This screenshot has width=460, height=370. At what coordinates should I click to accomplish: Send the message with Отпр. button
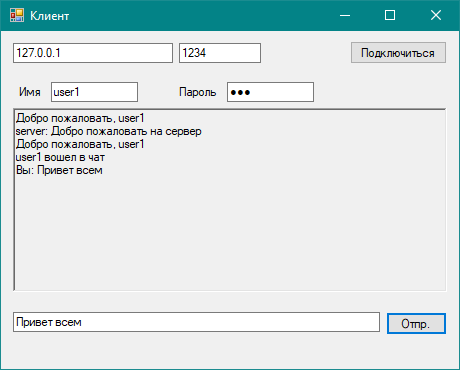pos(416,323)
